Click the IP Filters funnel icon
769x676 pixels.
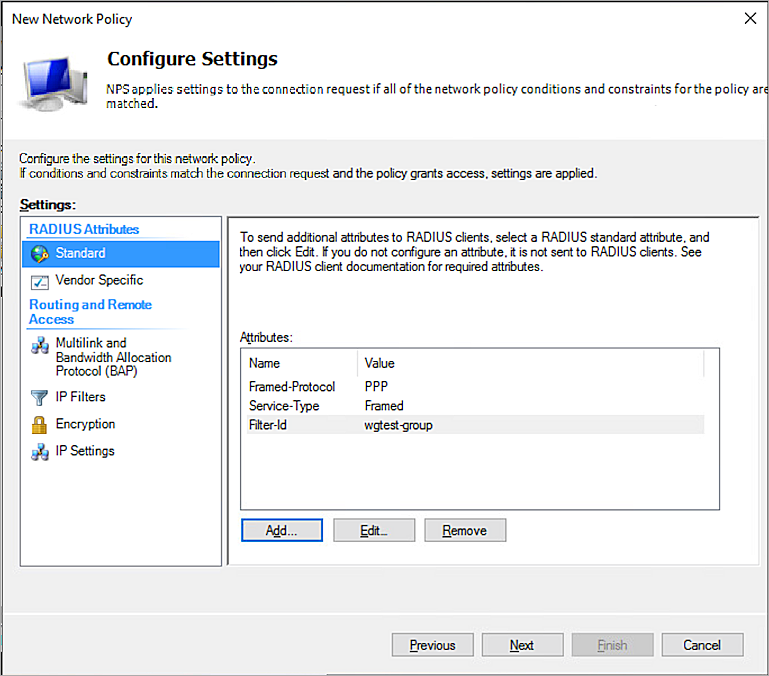click(40, 398)
